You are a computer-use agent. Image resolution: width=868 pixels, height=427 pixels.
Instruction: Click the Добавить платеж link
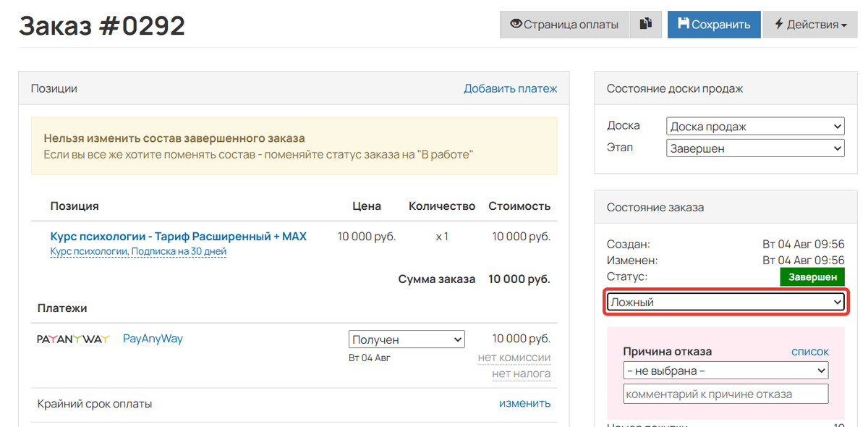(511, 88)
